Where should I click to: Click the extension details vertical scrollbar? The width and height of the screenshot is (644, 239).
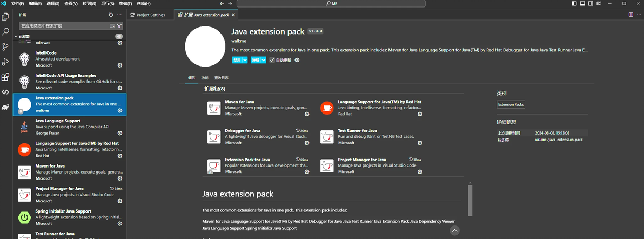(x=470, y=200)
